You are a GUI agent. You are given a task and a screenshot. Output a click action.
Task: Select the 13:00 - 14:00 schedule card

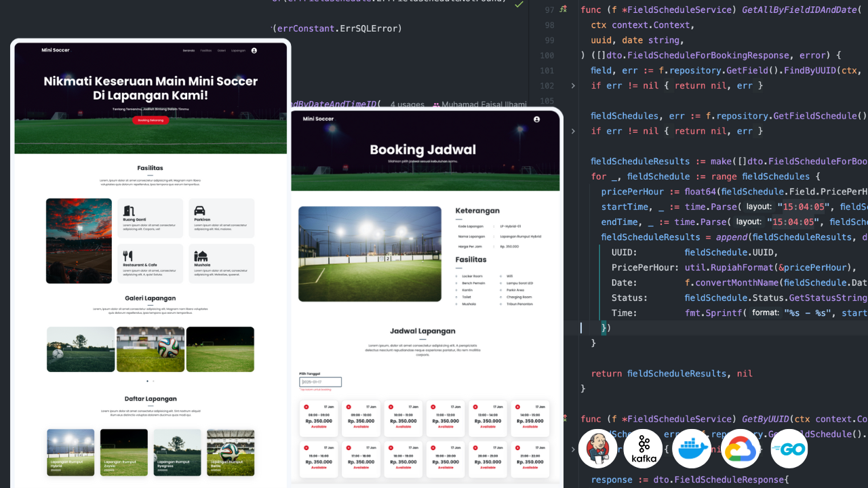click(488, 418)
